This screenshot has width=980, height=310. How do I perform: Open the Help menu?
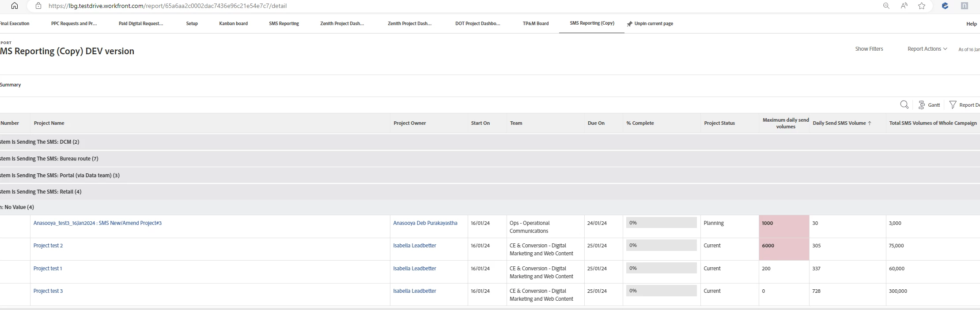[971, 24]
